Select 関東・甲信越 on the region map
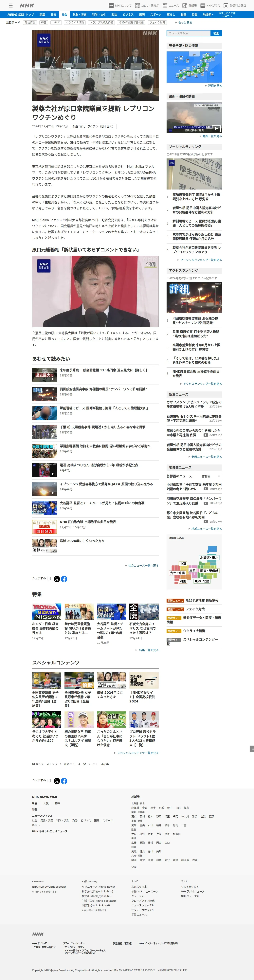 209,571
